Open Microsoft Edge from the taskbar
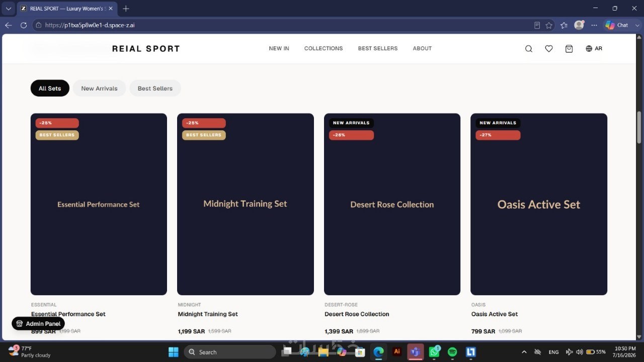This screenshot has height=362, width=644. pyautogui.click(x=378, y=352)
